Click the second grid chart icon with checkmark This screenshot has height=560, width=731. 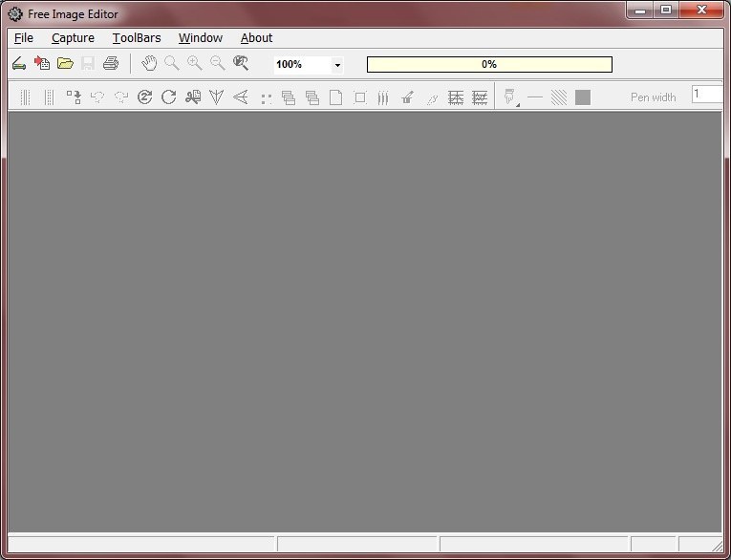pos(480,97)
